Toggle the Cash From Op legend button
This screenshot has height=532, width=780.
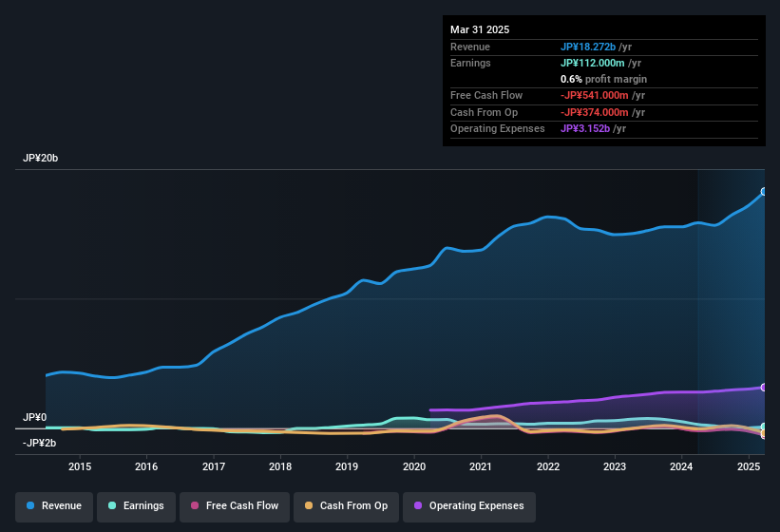coord(346,506)
